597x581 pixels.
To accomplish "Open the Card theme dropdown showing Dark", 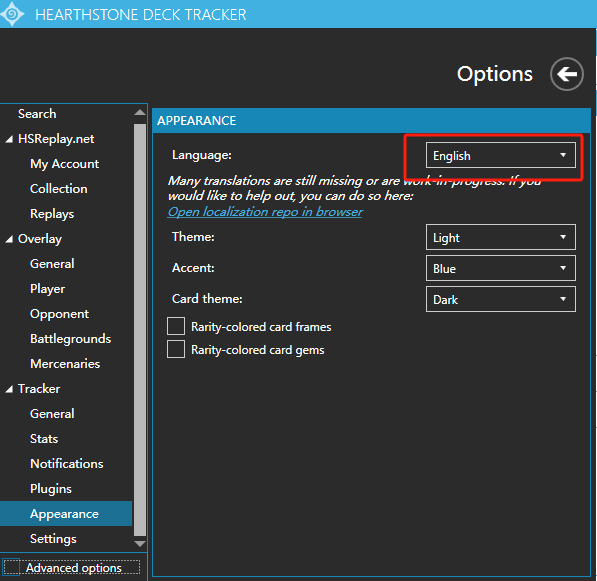I will click(x=501, y=299).
